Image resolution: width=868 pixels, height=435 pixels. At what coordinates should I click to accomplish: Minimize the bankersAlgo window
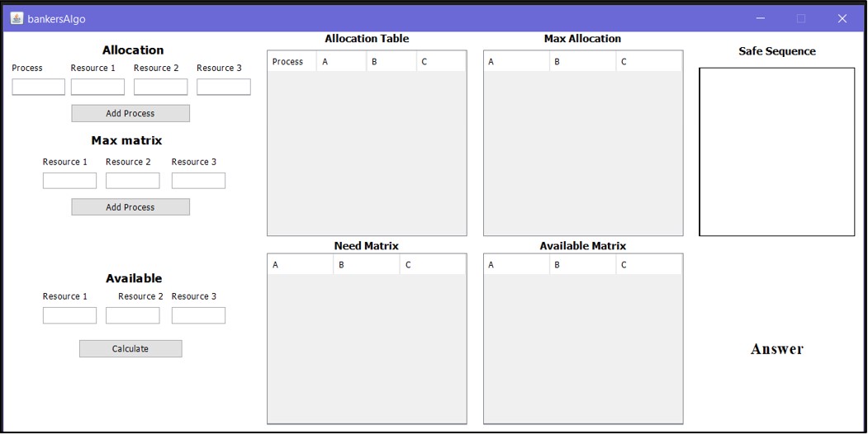pos(761,19)
